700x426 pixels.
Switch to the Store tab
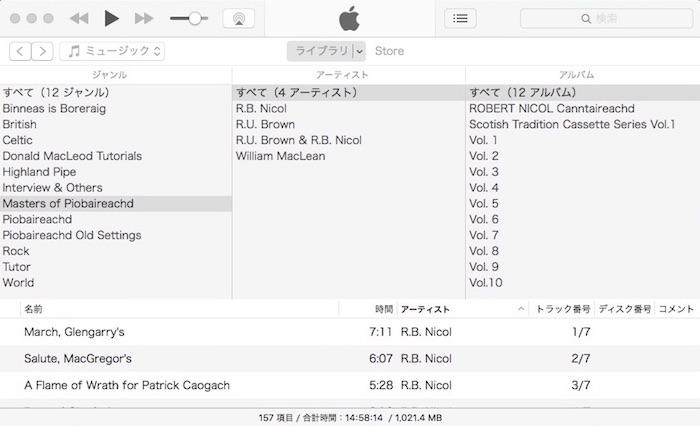click(389, 51)
